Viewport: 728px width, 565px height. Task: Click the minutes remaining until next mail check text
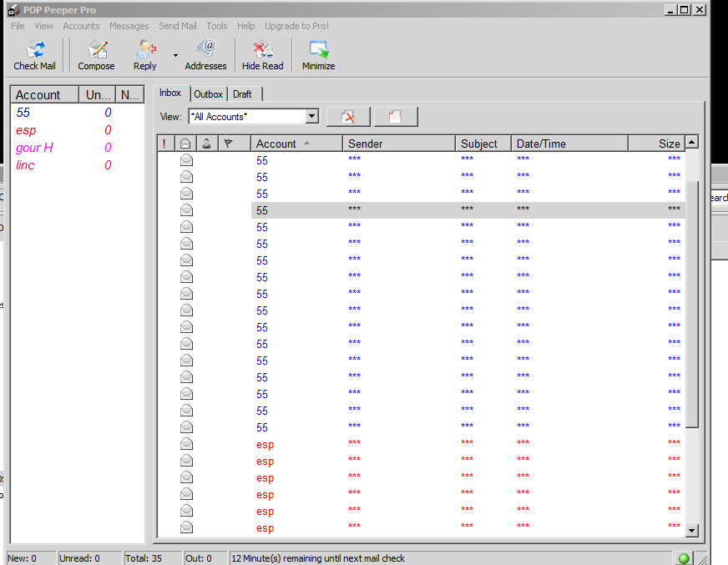[318, 558]
